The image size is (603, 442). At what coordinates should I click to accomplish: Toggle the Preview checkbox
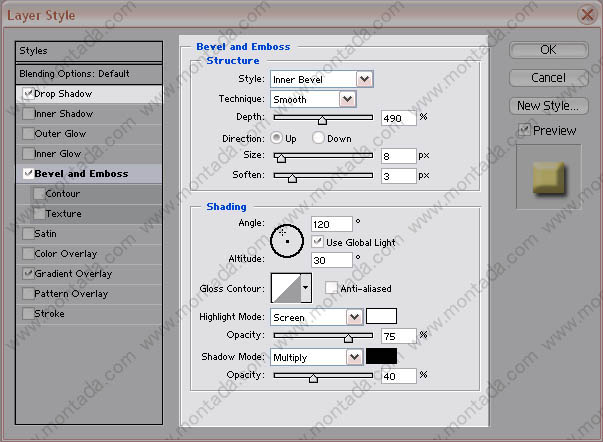pos(524,130)
